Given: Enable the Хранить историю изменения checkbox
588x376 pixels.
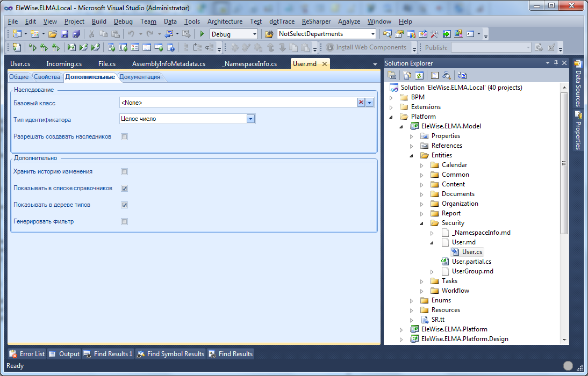Looking at the screenshot, I should (124, 172).
